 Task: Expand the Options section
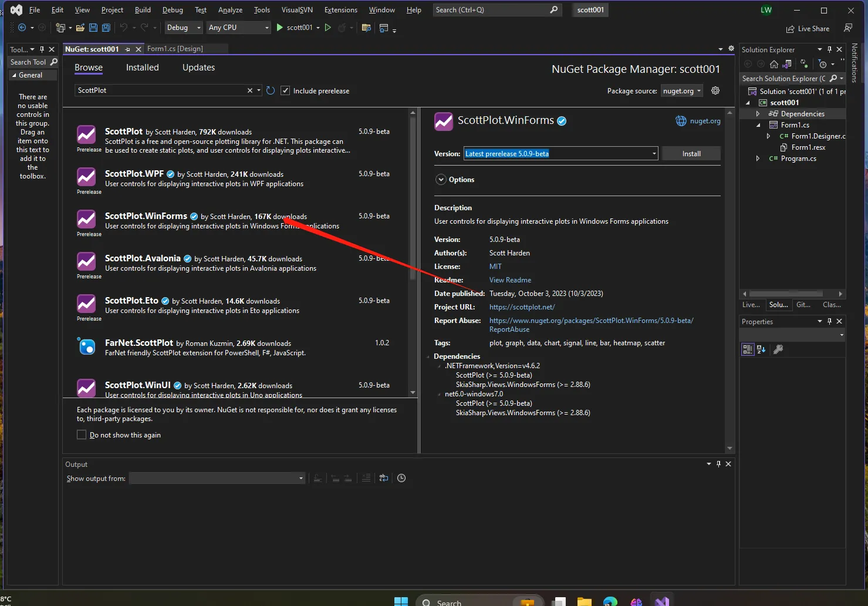[441, 180]
